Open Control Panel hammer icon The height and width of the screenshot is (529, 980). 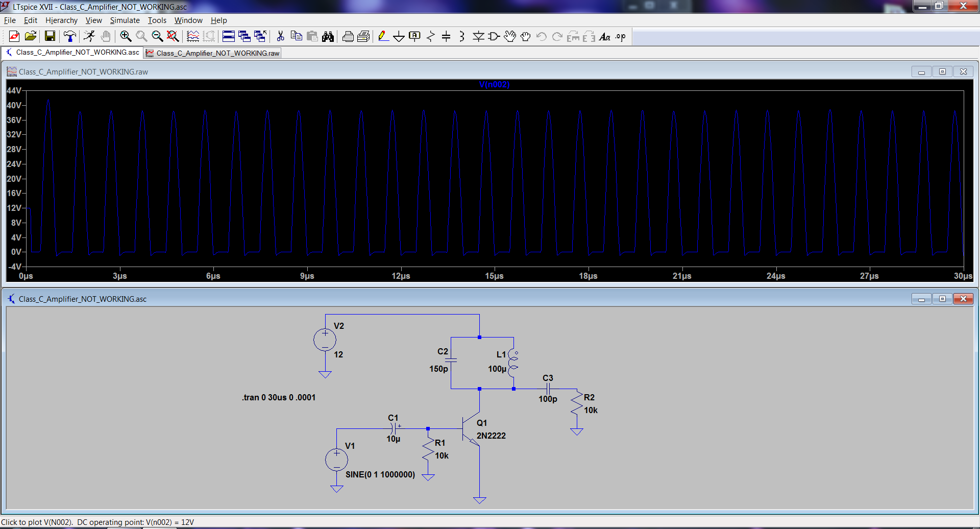point(69,36)
